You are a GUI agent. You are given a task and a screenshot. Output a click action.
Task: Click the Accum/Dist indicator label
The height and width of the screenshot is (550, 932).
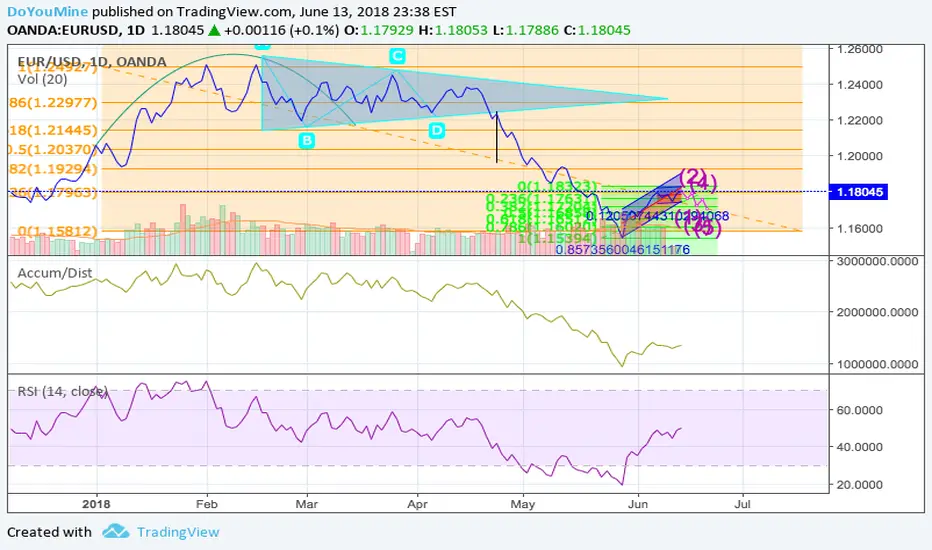tap(55, 273)
